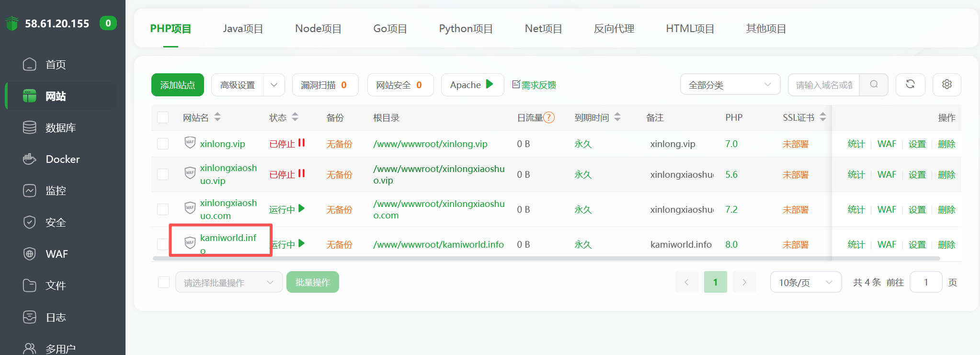Click the 日流量 help question mark icon
Viewport: 980px width, 355px height.
click(549, 117)
